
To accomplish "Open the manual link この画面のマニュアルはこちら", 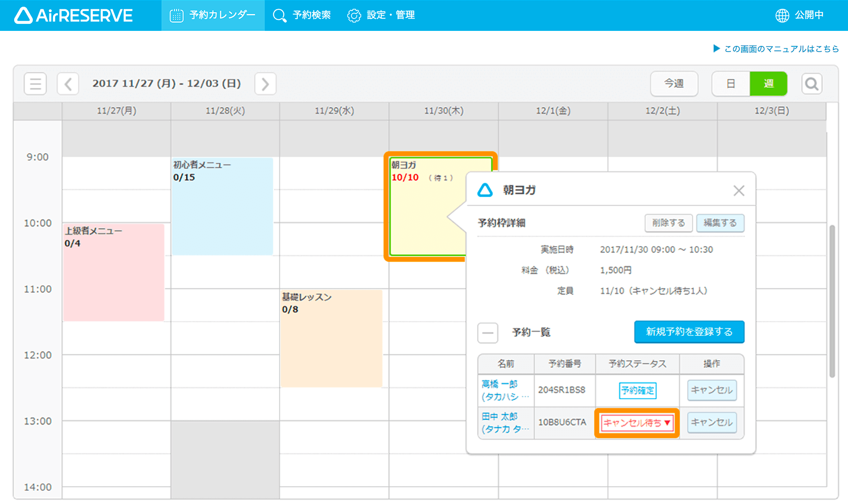I will coord(781,49).
